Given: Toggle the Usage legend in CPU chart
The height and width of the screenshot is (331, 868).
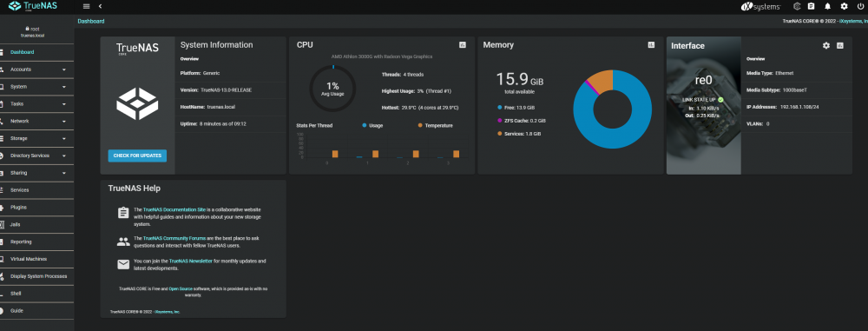Looking at the screenshot, I should pos(372,126).
